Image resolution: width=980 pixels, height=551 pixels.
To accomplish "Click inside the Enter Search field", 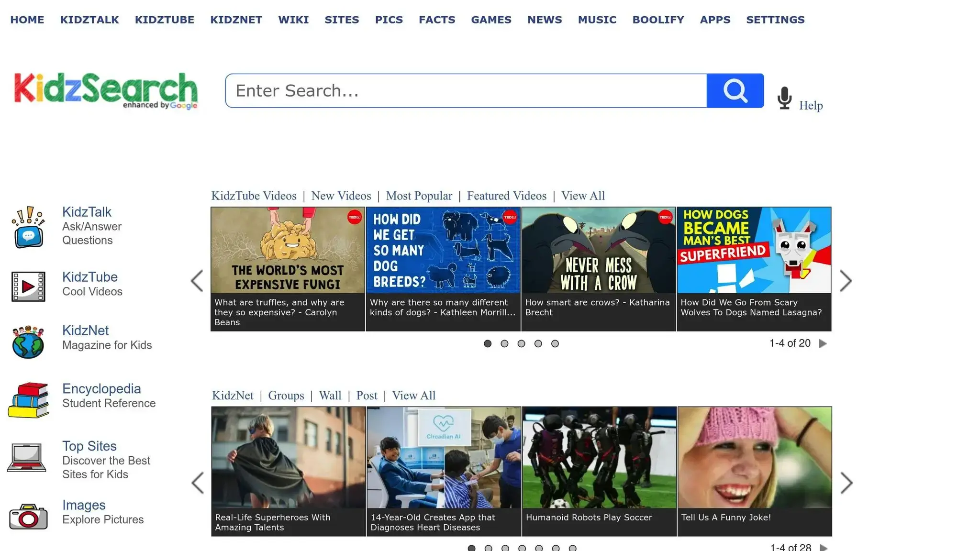I will [x=464, y=90].
